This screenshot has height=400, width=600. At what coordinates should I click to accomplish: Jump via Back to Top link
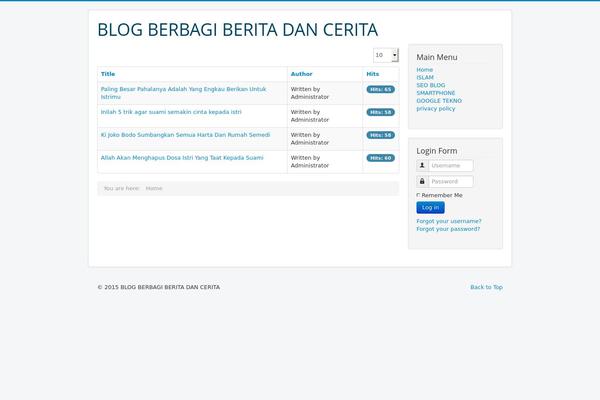click(486, 287)
